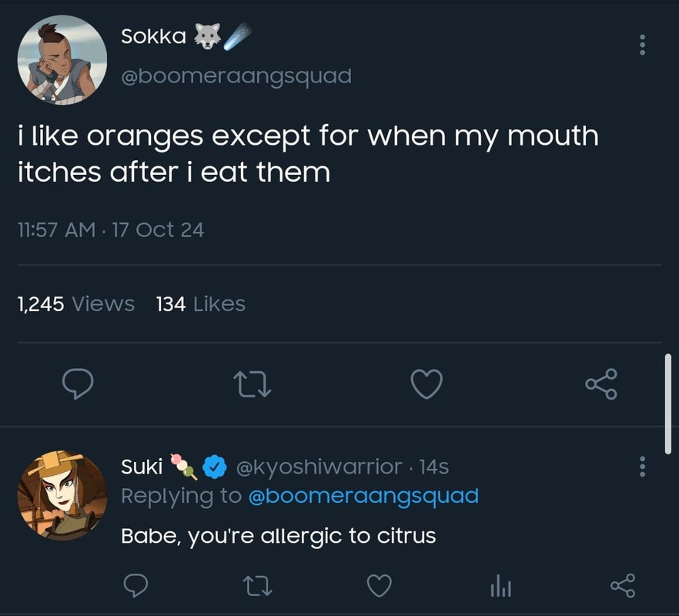Retweet Sokka's oranges tweet
The height and width of the screenshot is (616, 679).
[253, 384]
